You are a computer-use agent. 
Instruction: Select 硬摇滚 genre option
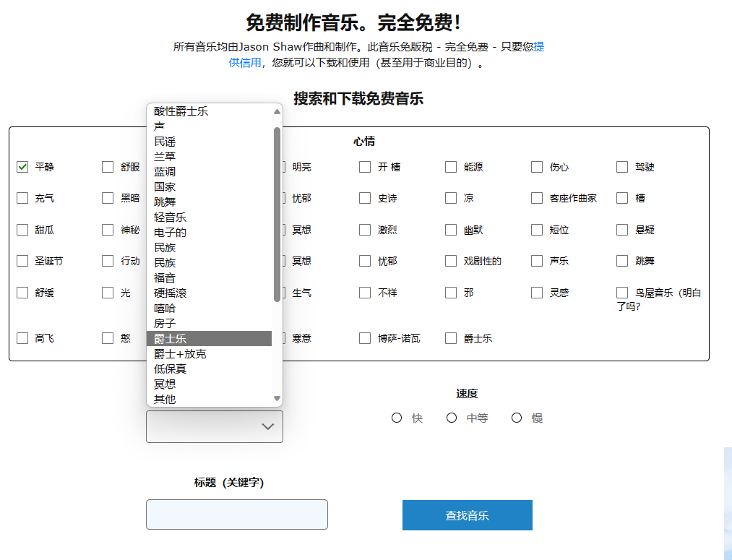(209, 293)
